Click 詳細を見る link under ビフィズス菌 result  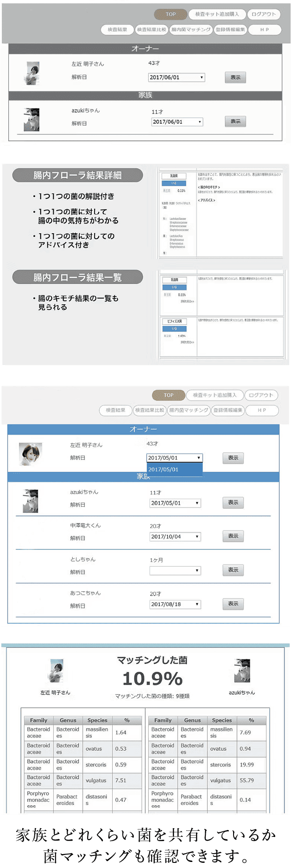tap(187, 342)
